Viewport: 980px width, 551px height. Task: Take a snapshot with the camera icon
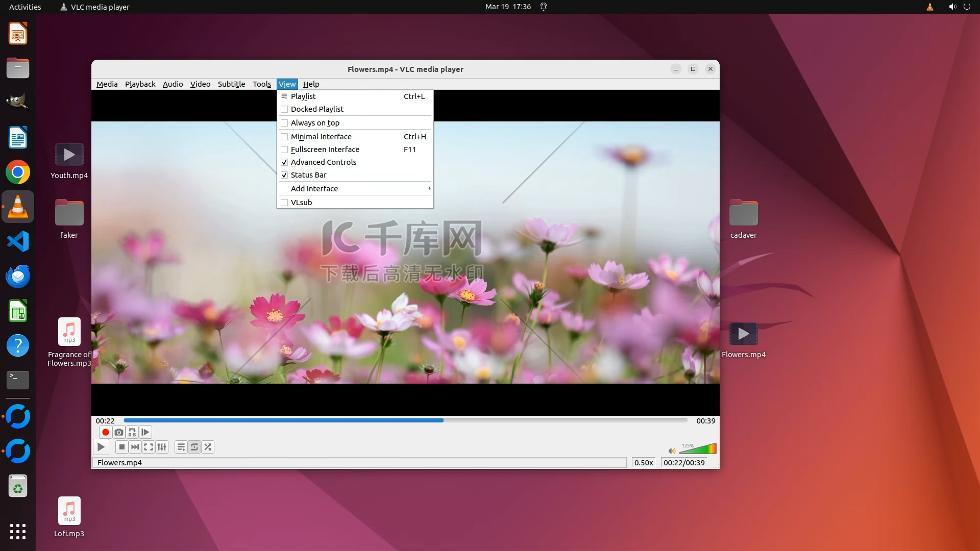119,432
